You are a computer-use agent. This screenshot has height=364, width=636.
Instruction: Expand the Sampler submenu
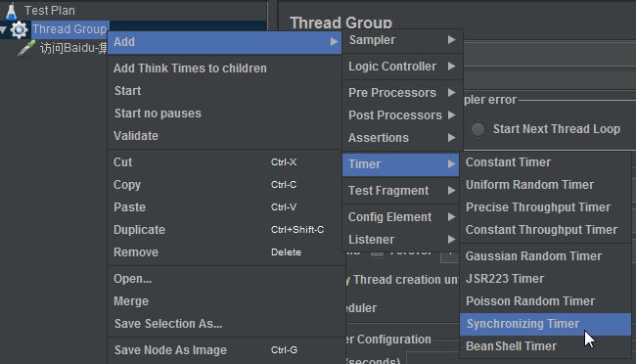pos(402,40)
